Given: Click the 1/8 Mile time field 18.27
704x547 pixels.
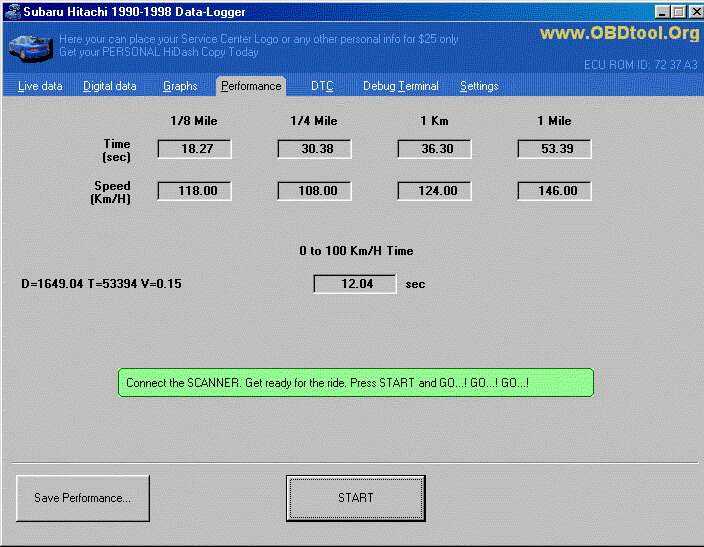Looking at the screenshot, I should [x=194, y=149].
